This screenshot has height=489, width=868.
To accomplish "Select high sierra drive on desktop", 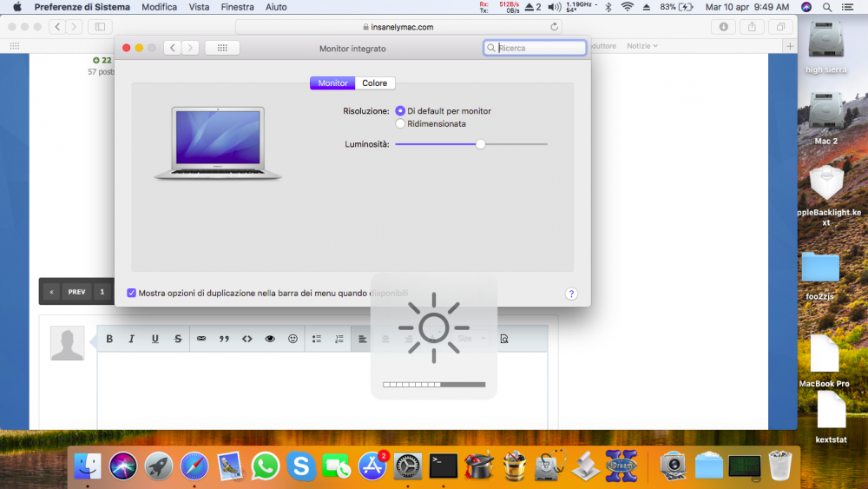I will (x=826, y=47).
